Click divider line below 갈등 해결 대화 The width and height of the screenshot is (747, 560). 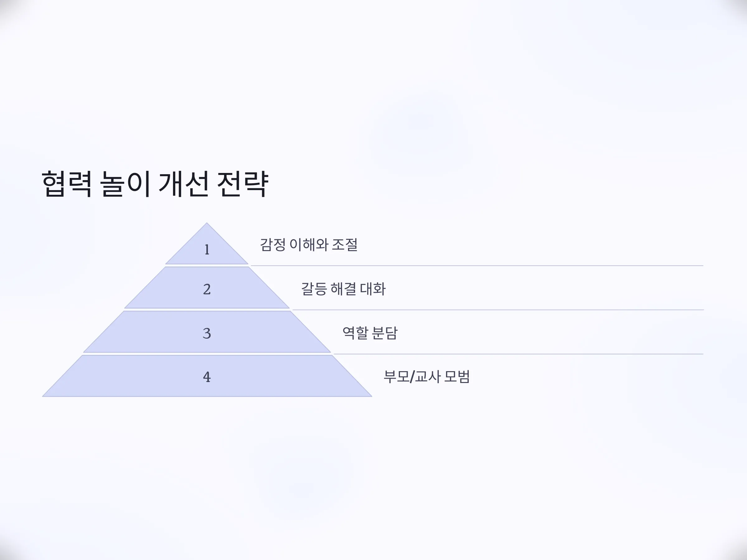(x=498, y=310)
